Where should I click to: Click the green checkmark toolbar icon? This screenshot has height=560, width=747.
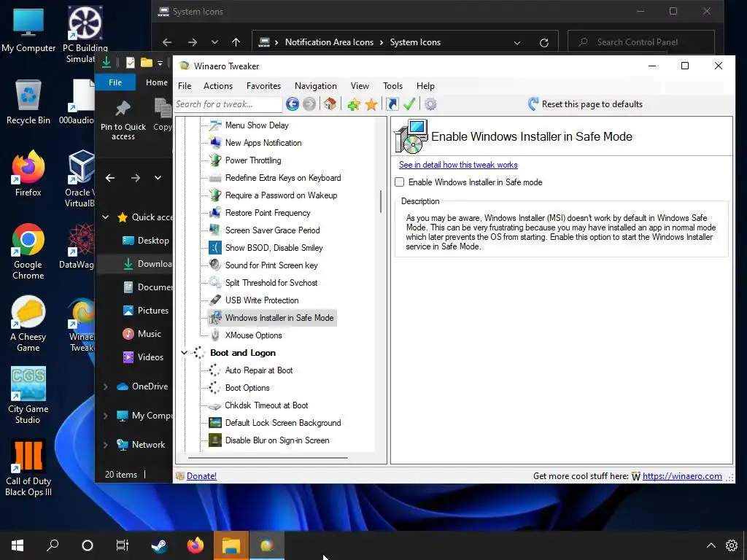point(409,104)
